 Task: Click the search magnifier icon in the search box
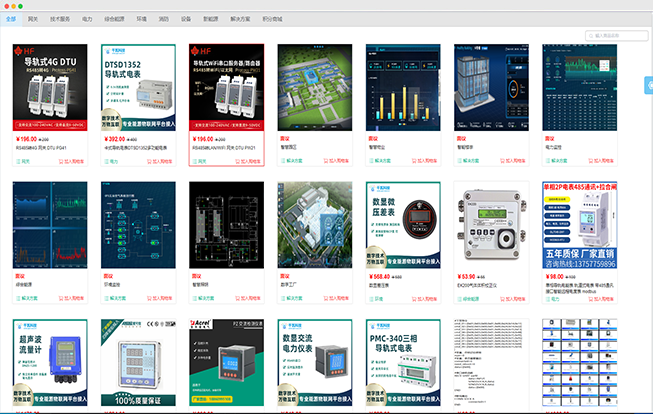coord(592,35)
